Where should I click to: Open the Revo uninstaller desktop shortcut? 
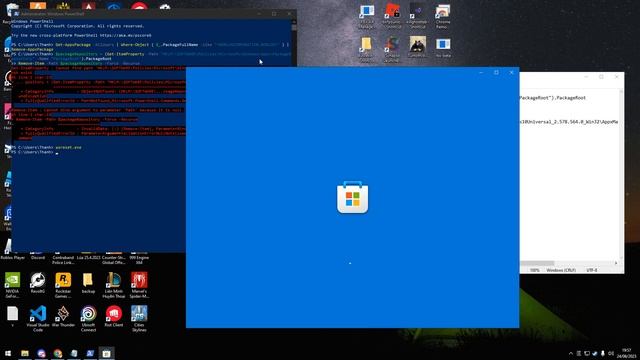(38, 283)
